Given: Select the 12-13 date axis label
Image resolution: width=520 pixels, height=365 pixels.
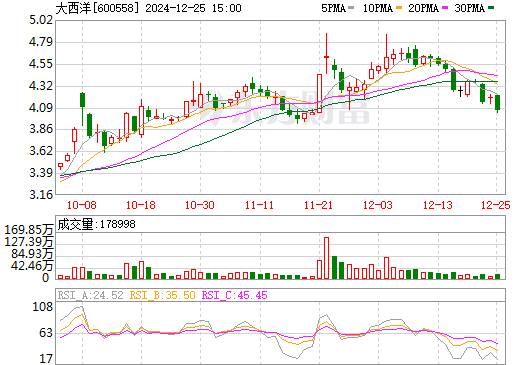Looking at the screenshot, I should pos(438,205).
